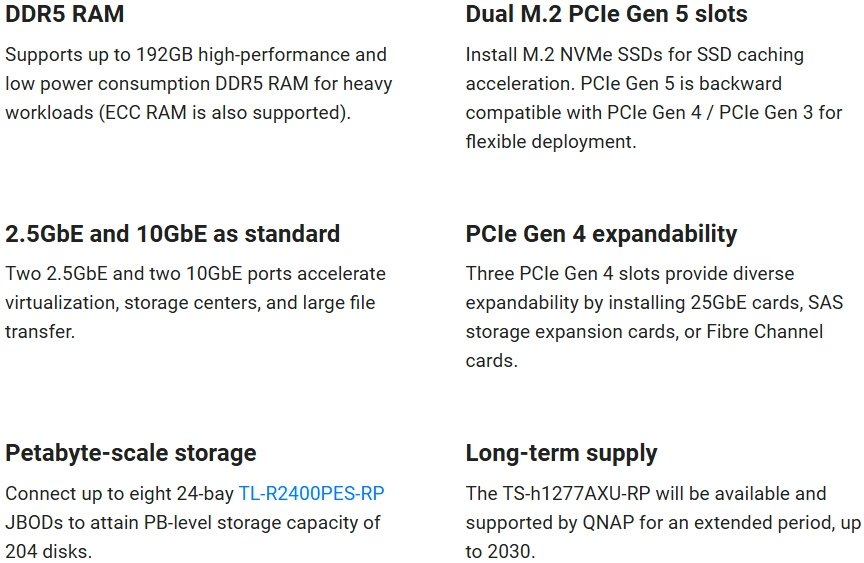Screen dimensions: 864x563
Task: Click the ECC RAM is also supported text
Action: coord(225,112)
